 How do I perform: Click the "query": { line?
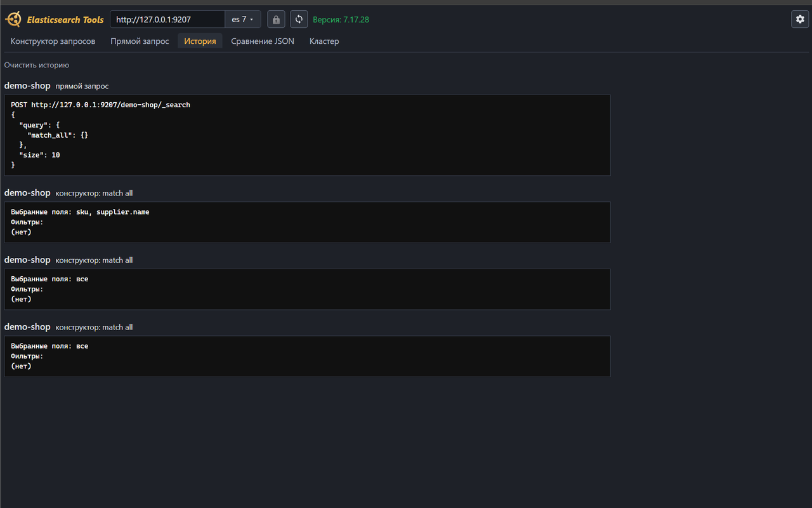[40, 125]
